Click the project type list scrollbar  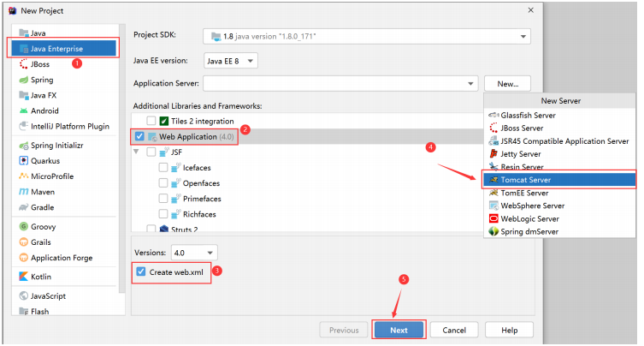point(121,158)
